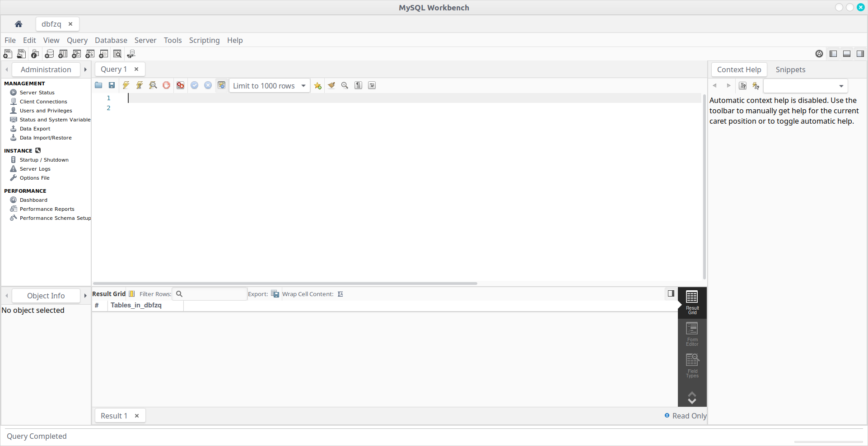The image size is (868, 446).
Task: Save snippet with star icon
Action: coord(318,85)
